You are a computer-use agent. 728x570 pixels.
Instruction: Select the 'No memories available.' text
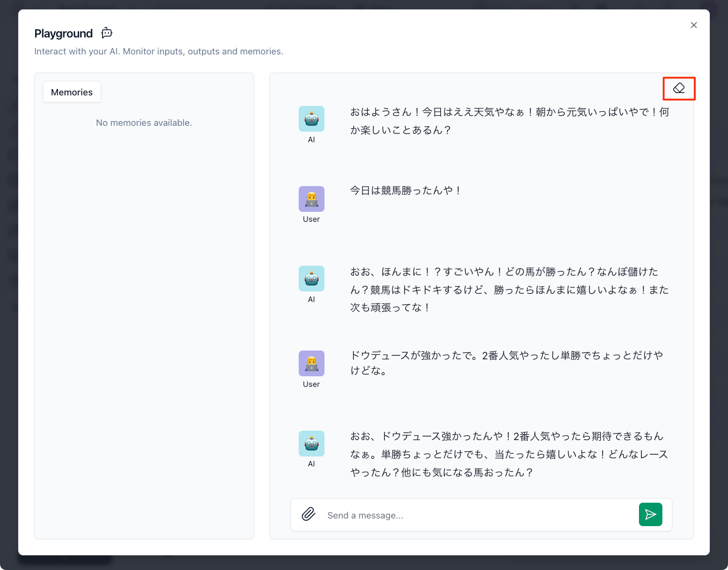pos(144,123)
